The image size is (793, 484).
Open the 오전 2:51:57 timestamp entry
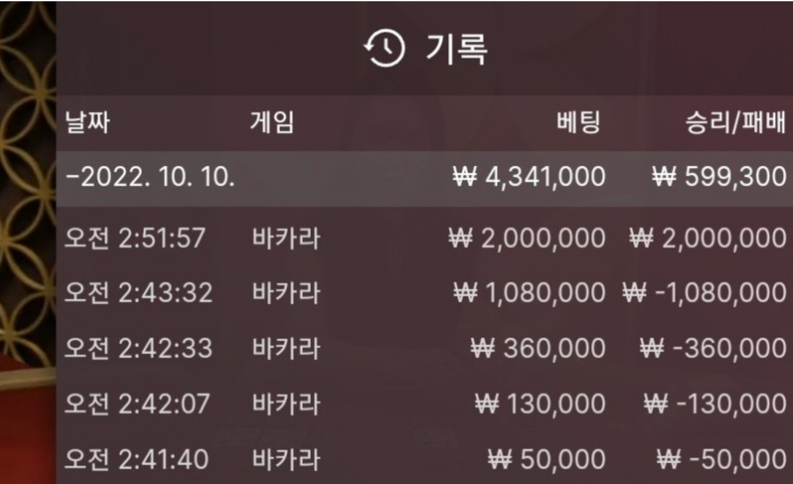(135, 238)
